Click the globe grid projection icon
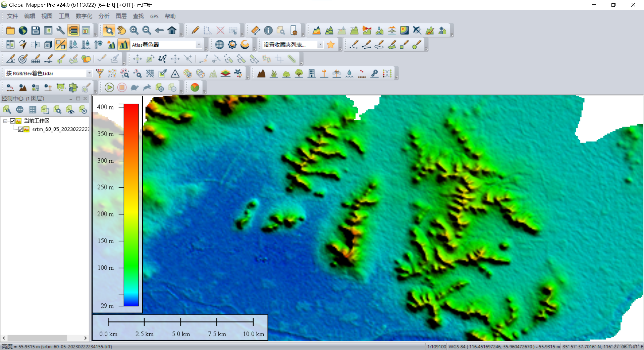644x350 pixels. 220,45
